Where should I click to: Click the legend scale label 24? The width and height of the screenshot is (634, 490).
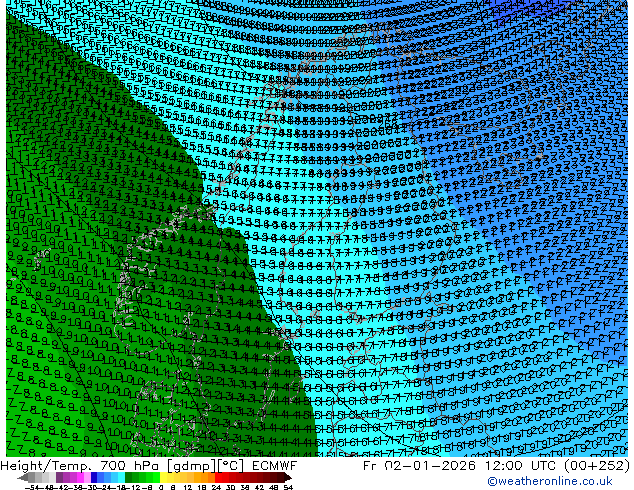point(216,488)
